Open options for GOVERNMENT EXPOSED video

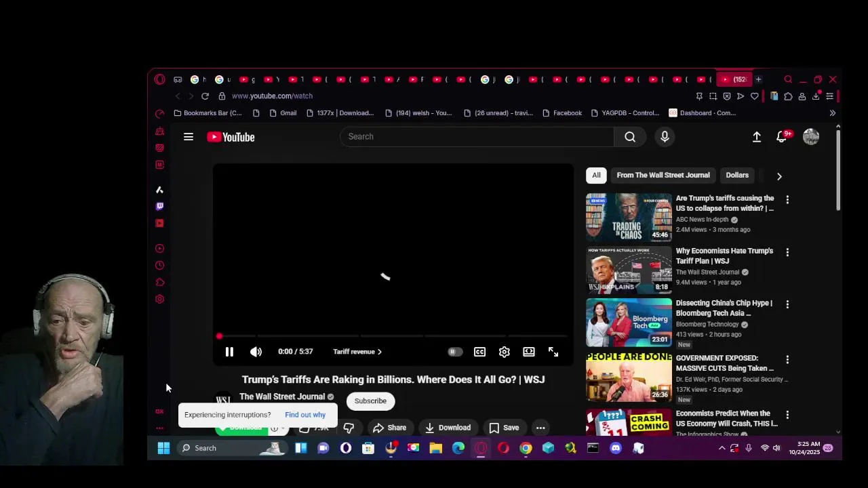(787, 359)
